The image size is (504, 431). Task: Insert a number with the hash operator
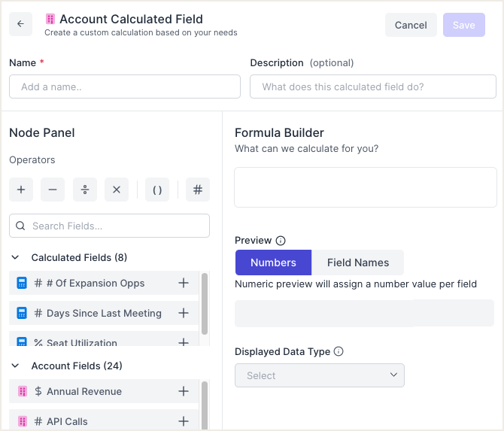pyautogui.click(x=198, y=190)
